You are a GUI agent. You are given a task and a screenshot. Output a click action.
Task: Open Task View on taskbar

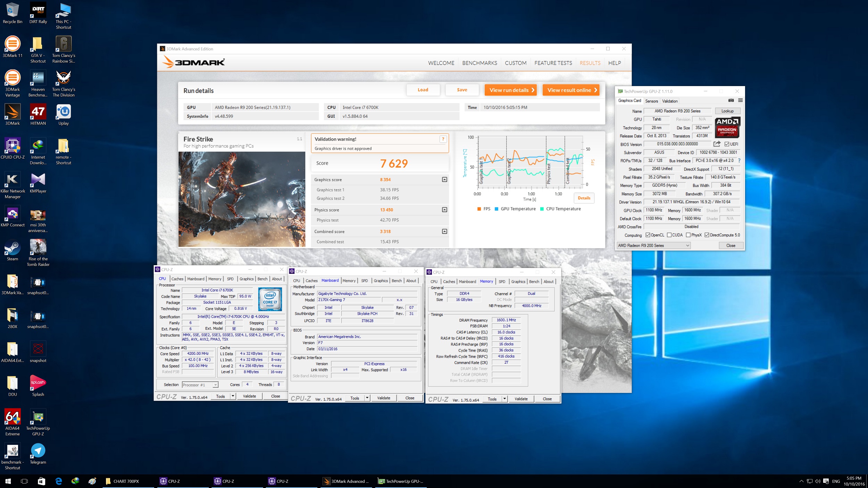click(24, 481)
